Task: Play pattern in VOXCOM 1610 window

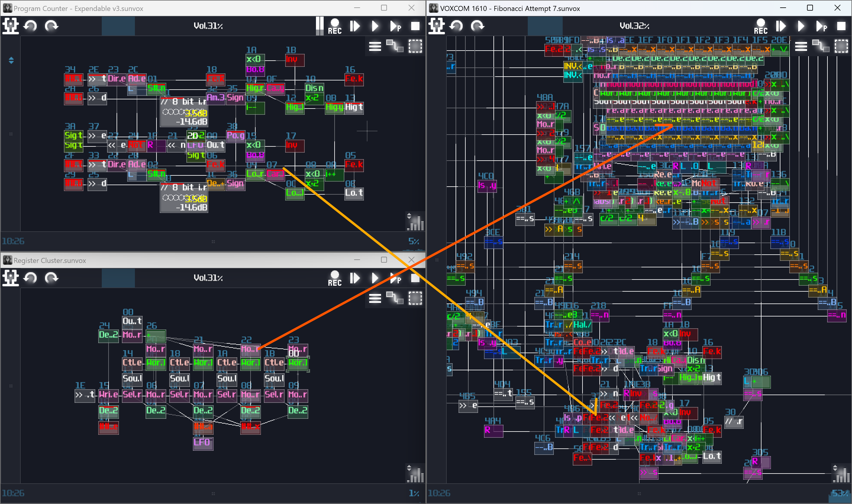Action: point(822,26)
